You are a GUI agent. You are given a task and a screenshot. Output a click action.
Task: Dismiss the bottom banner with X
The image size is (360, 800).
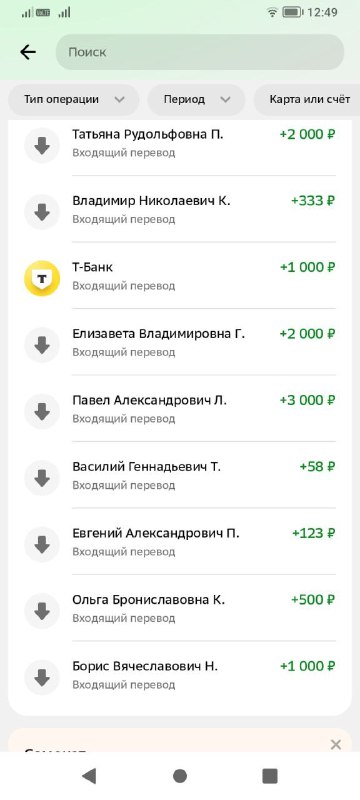click(x=336, y=744)
